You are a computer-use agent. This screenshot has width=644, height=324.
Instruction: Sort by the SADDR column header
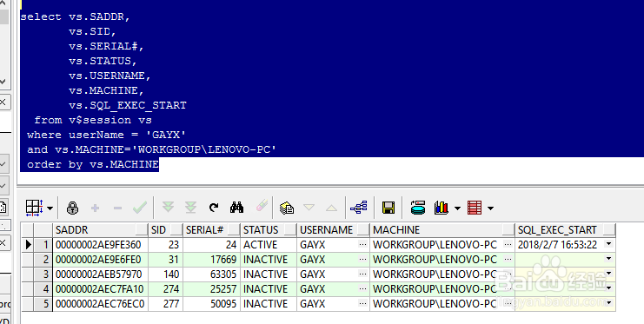[x=100, y=230]
